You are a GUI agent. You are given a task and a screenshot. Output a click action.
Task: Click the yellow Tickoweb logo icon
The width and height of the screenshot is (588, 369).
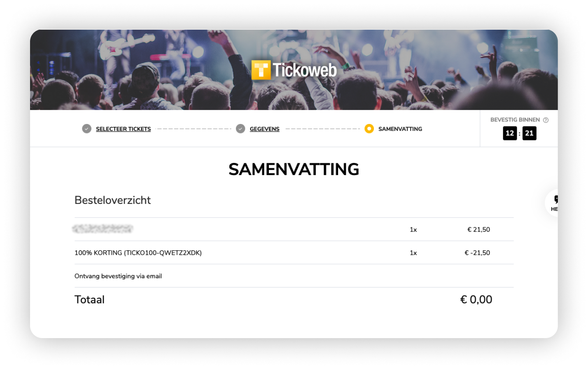point(261,70)
